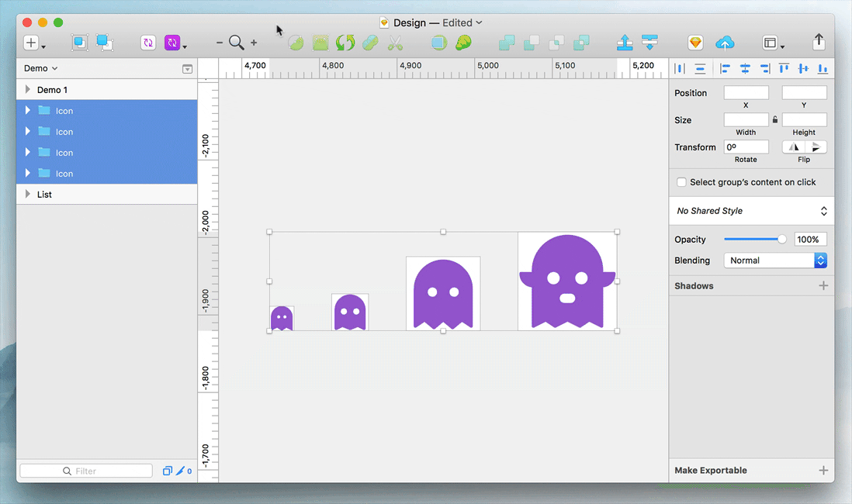
Task: Enable Select group's content on click
Action: [681, 182]
